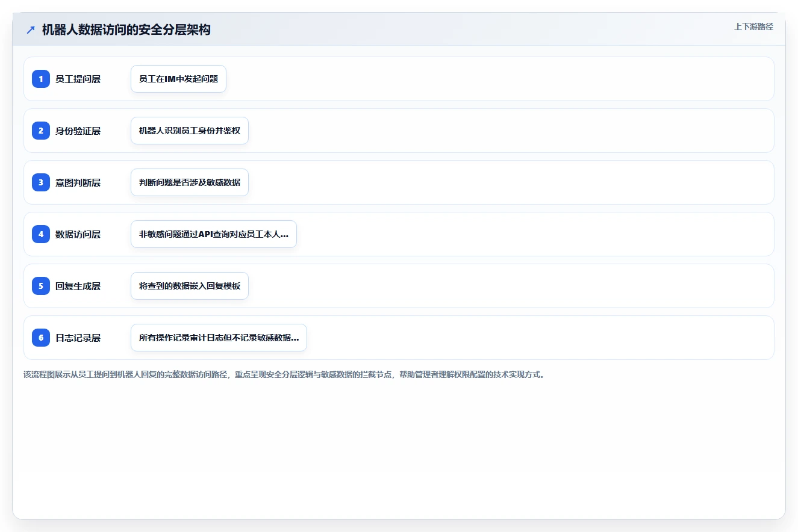Click the arrow icon beside the architecture title
Viewport: 798px width, 532px height.
[x=31, y=29]
